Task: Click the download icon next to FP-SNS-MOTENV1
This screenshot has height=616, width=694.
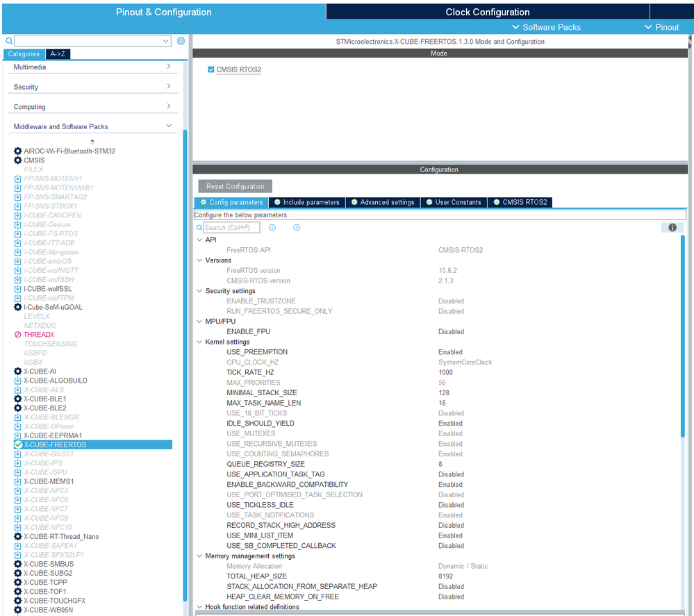Action: point(17,178)
